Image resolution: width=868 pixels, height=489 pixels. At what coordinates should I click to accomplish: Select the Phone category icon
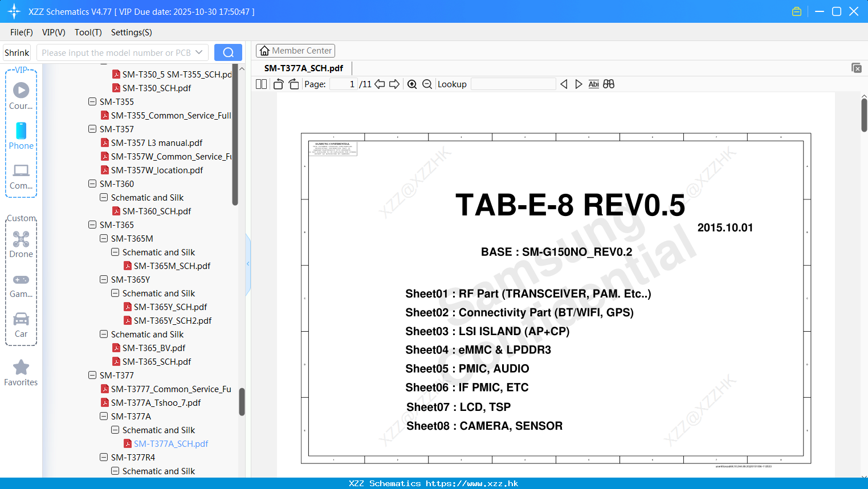point(21,136)
